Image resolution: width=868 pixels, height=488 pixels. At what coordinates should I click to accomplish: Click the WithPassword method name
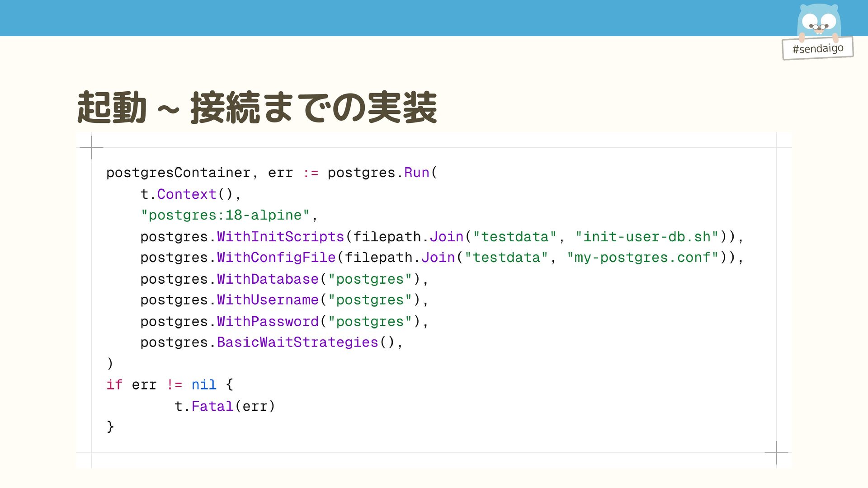(268, 322)
